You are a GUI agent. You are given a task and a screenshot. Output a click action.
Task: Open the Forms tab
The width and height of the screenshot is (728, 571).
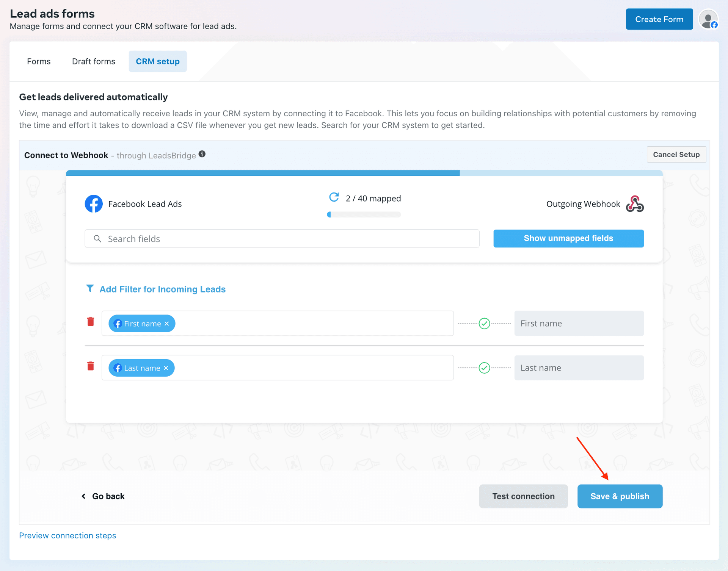pos(38,61)
